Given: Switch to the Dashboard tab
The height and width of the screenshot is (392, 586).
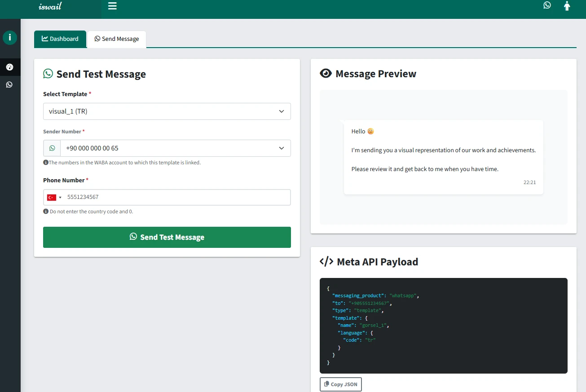Looking at the screenshot, I should (60, 39).
